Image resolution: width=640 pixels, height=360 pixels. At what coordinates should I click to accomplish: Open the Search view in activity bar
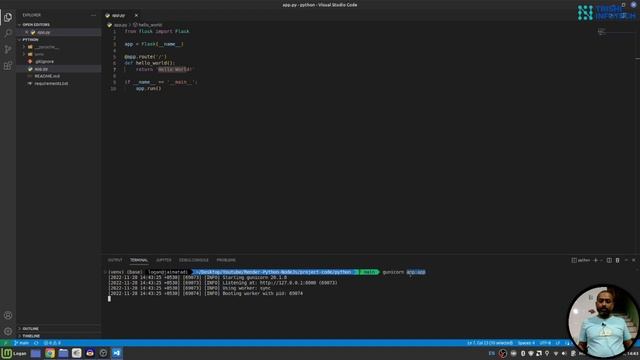point(8,33)
